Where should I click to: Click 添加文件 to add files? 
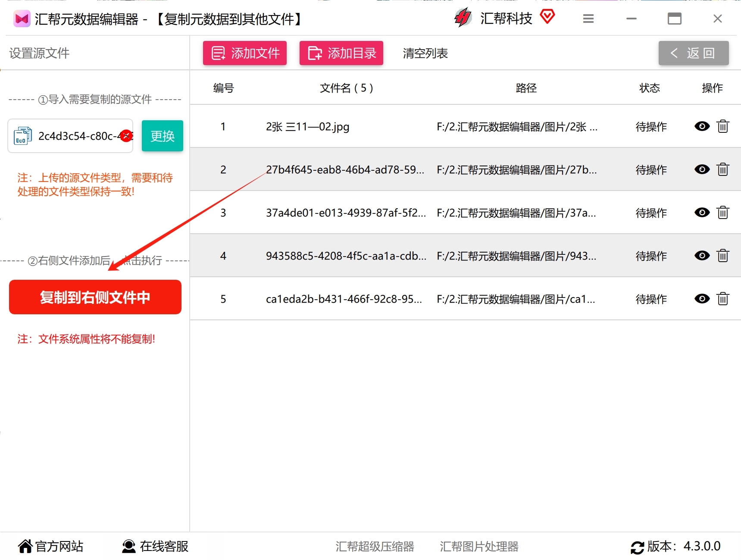pyautogui.click(x=245, y=53)
